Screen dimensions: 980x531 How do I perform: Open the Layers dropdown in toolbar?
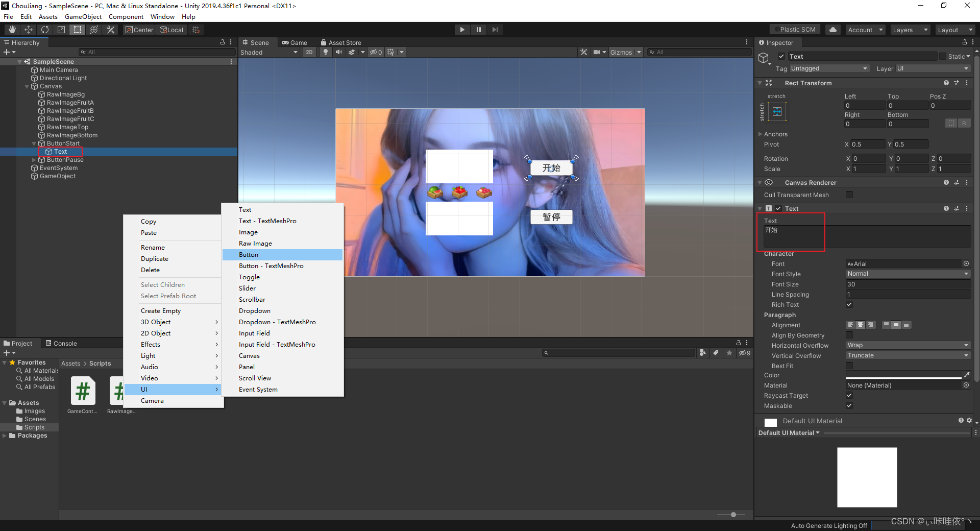click(x=910, y=30)
